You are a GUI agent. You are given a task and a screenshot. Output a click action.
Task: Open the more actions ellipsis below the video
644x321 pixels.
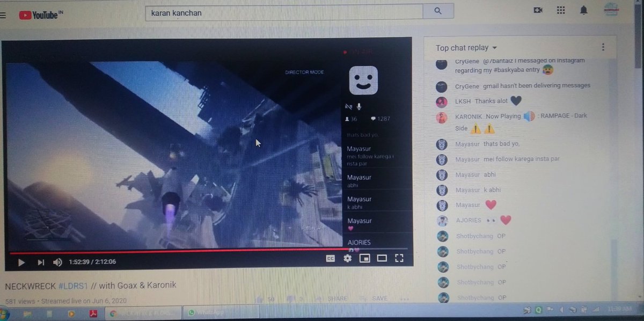[x=404, y=299]
